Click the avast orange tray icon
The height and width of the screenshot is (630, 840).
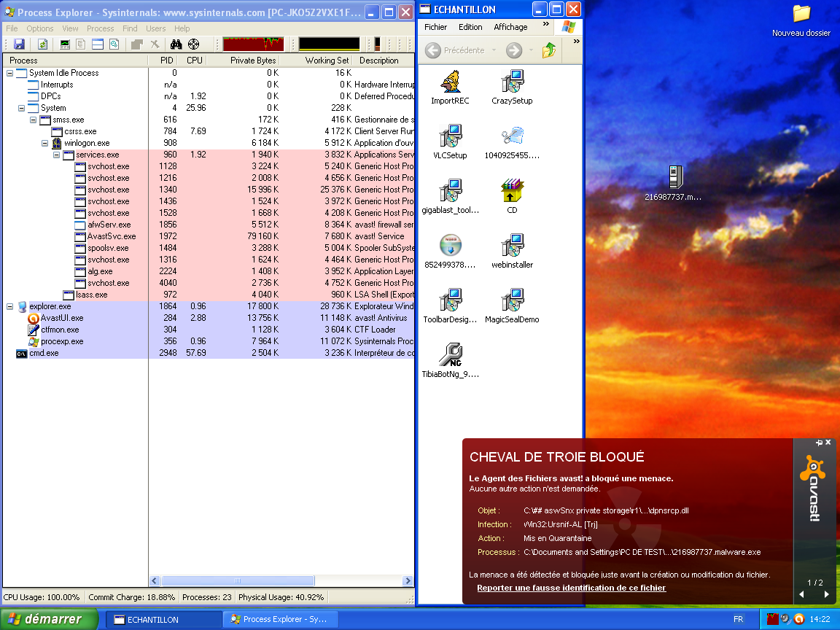pyautogui.click(x=799, y=619)
